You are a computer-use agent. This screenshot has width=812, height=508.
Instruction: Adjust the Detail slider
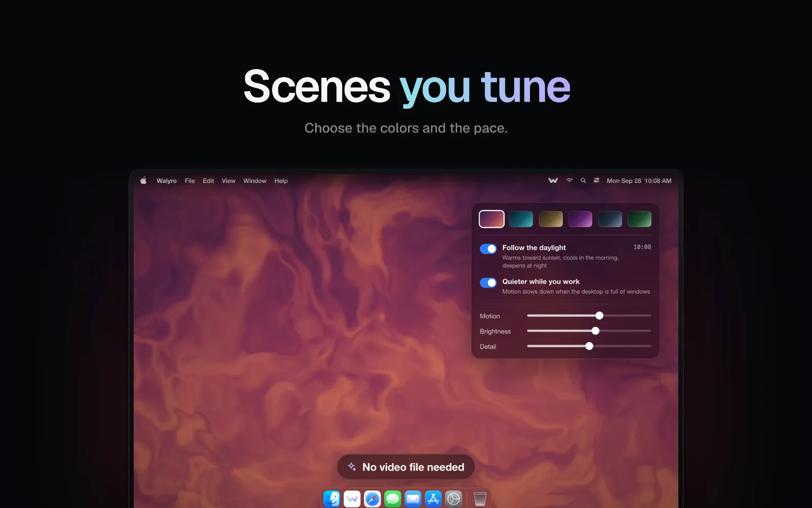pyautogui.click(x=589, y=346)
